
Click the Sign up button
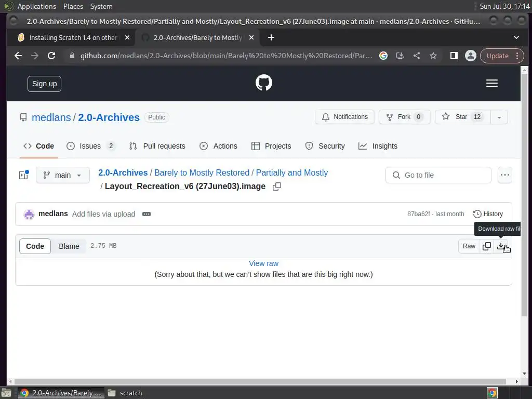tap(45, 84)
